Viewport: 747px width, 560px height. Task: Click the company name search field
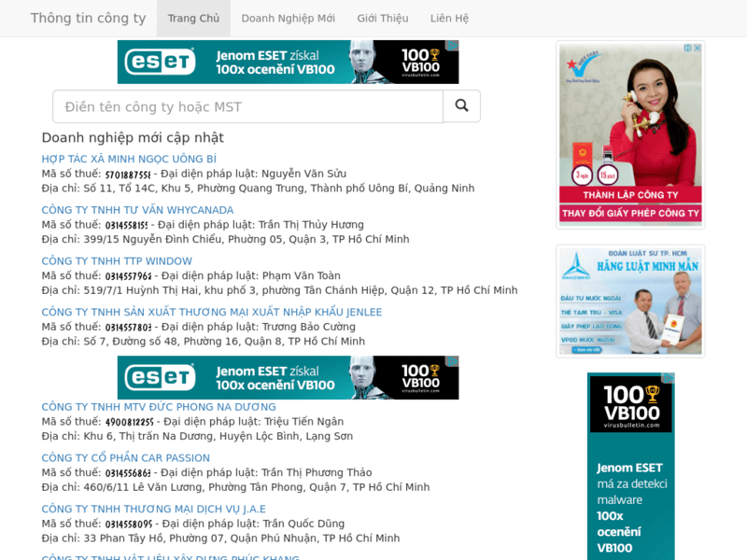247,106
